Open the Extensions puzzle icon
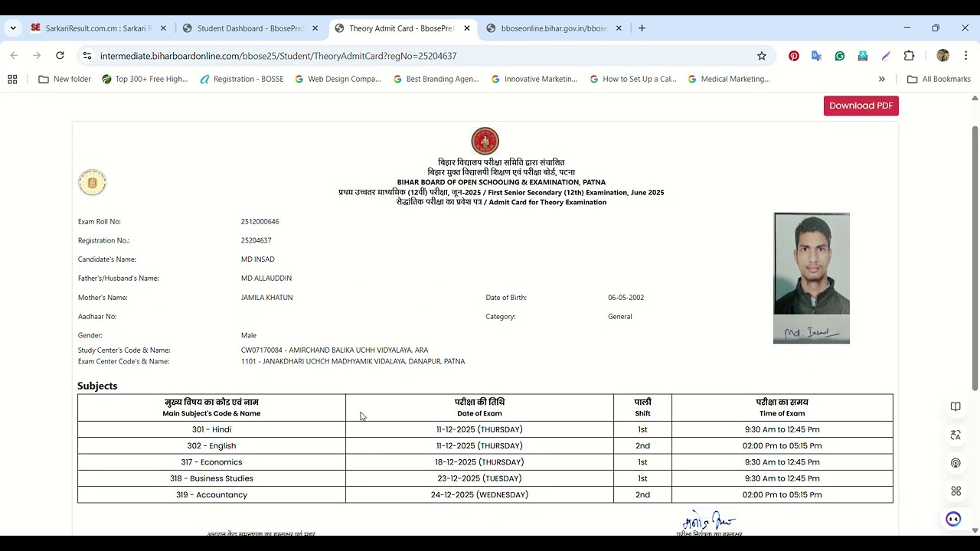 (x=909, y=56)
